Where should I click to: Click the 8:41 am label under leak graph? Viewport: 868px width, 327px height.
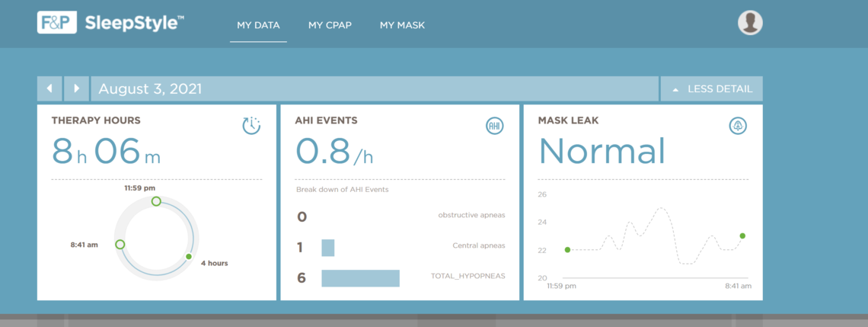coord(739,287)
